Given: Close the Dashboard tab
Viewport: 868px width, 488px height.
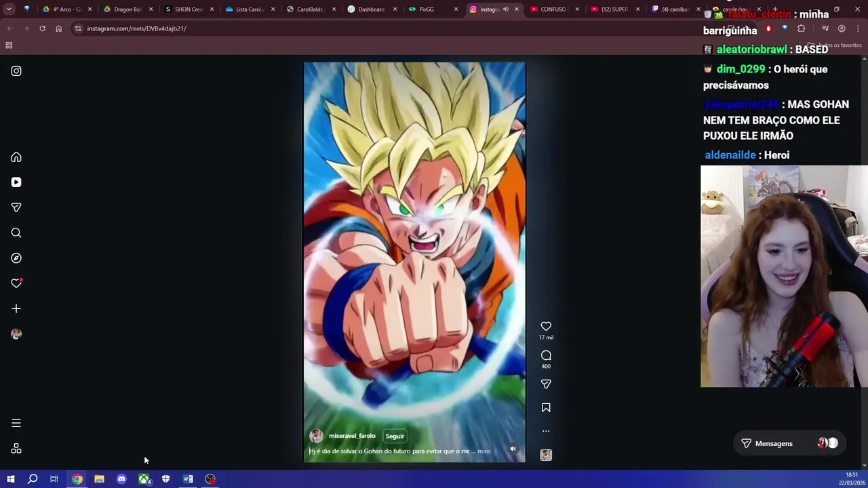Looking at the screenshot, I should tap(394, 9).
